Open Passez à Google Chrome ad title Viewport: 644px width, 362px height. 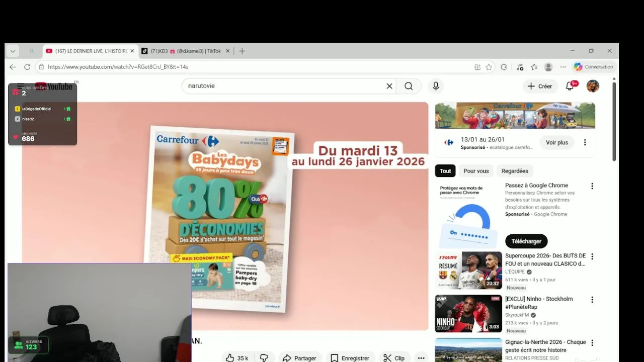536,186
